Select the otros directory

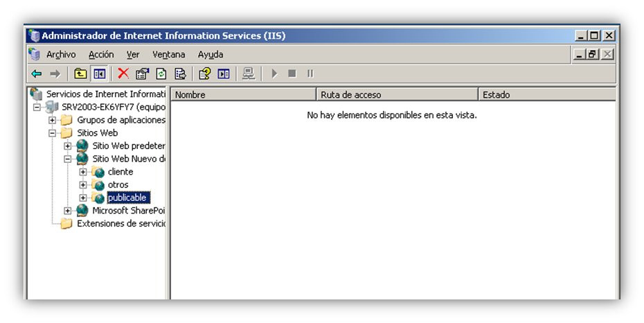(x=118, y=185)
